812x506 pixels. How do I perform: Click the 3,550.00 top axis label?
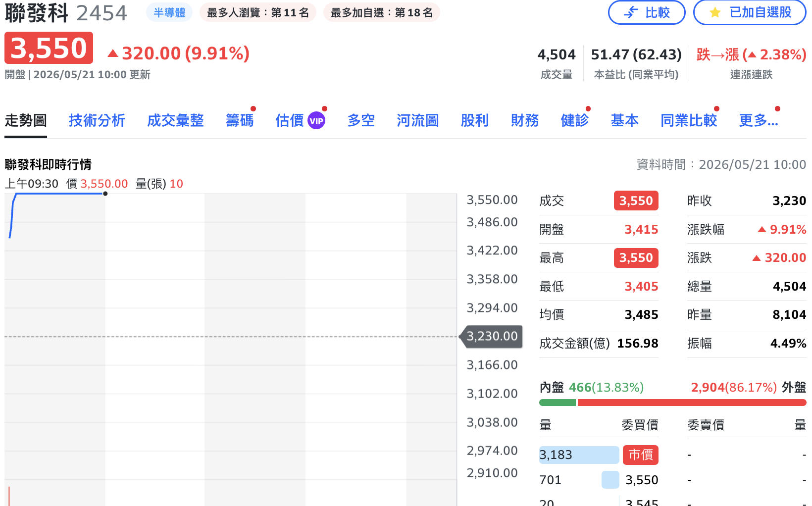click(492, 200)
